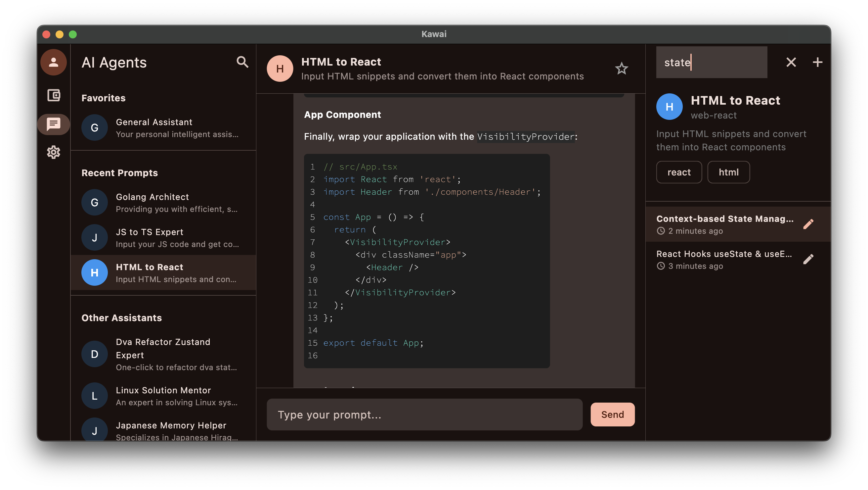Click the plus icon to add new
This screenshot has width=868, height=490.
pos(817,62)
